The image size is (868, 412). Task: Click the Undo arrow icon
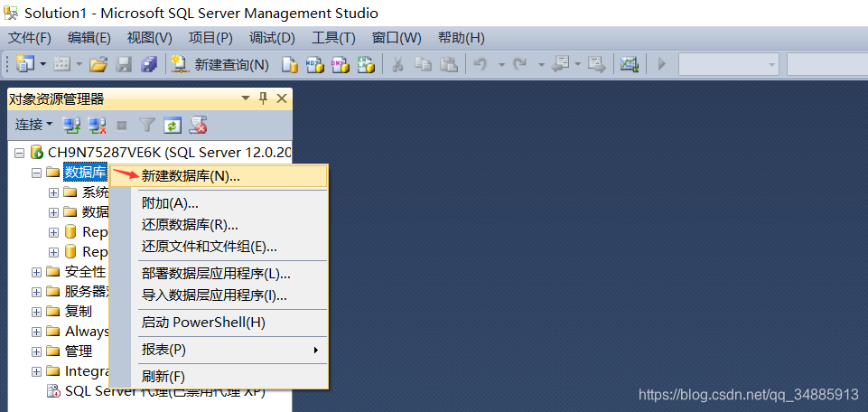pyautogui.click(x=480, y=64)
